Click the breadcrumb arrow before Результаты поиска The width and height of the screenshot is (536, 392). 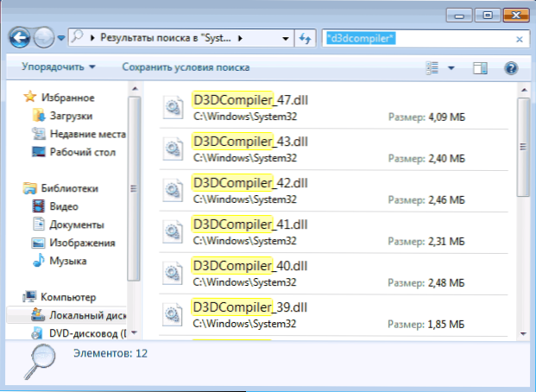92,38
